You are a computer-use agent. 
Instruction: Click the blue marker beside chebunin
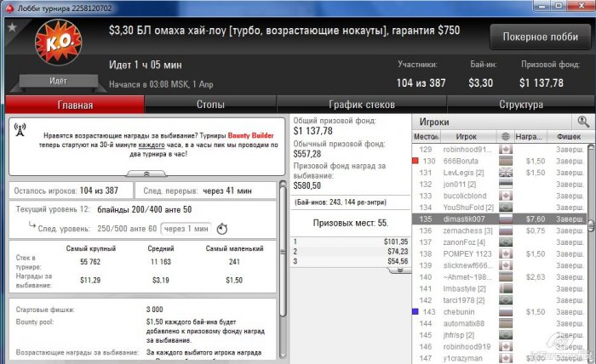pos(415,311)
